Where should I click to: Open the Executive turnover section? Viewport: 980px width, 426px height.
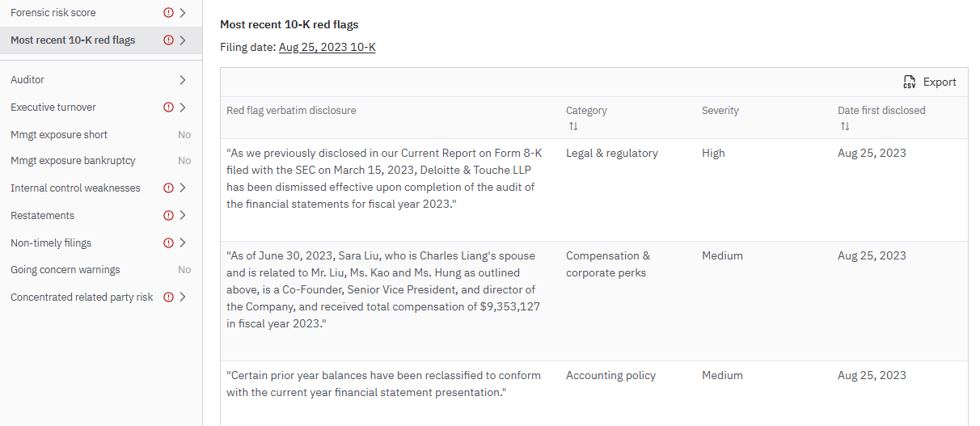(x=53, y=108)
